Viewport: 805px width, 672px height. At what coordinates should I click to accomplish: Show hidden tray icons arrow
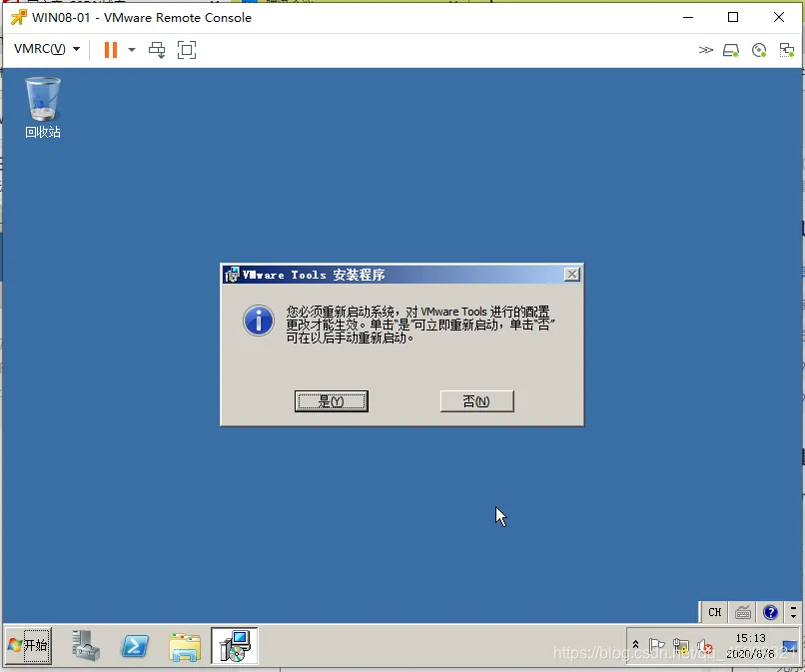(x=635, y=645)
